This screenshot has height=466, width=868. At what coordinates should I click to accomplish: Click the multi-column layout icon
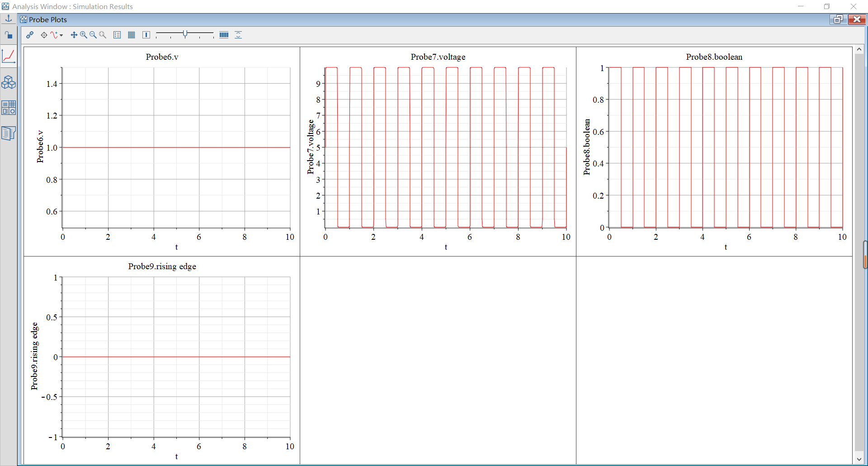[x=224, y=35]
